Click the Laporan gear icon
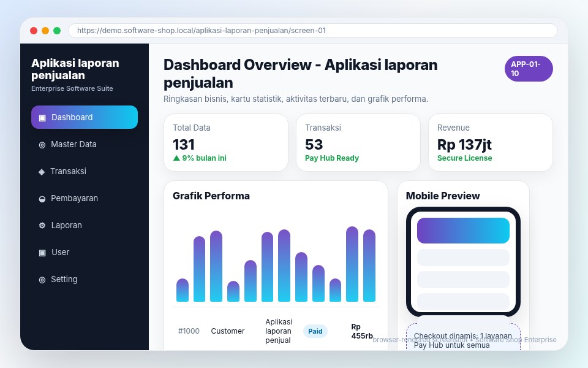 42,225
